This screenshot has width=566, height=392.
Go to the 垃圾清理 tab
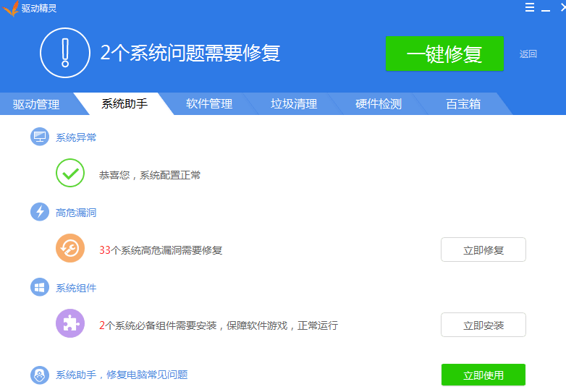tap(294, 104)
